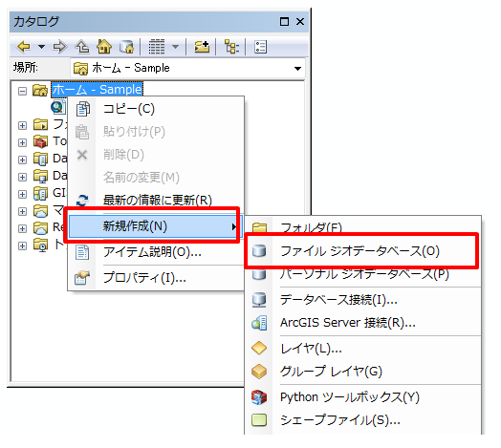Expand the Re ready-to-use services node
The width and height of the screenshot is (501, 448).
[22, 228]
